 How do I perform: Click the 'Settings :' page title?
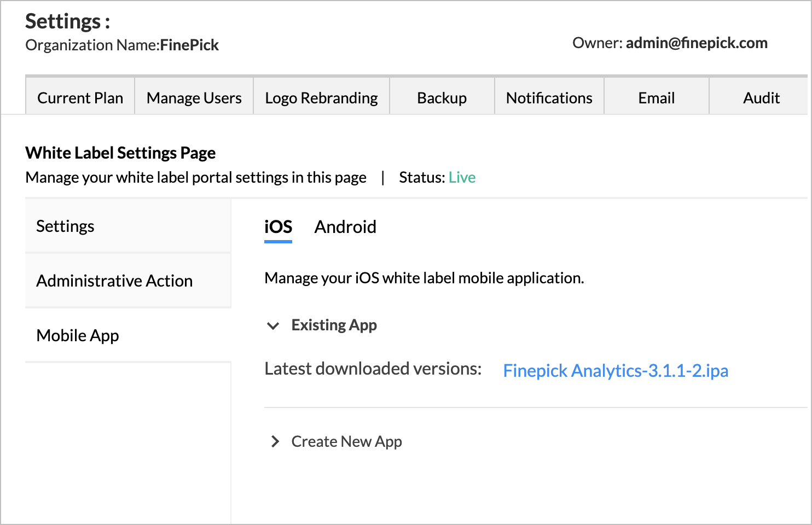pyautogui.click(x=68, y=21)
